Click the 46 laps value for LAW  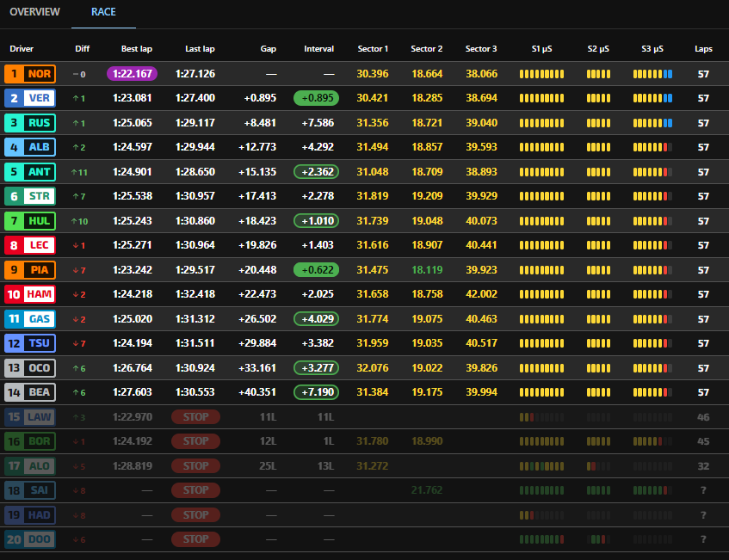tap(703, 417)
